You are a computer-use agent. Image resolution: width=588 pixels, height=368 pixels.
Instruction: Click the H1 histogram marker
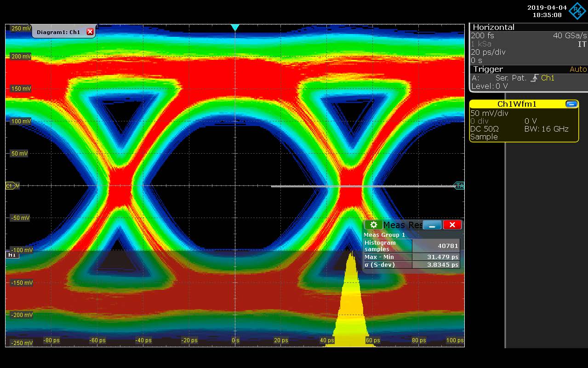click(x=12, y=254)
